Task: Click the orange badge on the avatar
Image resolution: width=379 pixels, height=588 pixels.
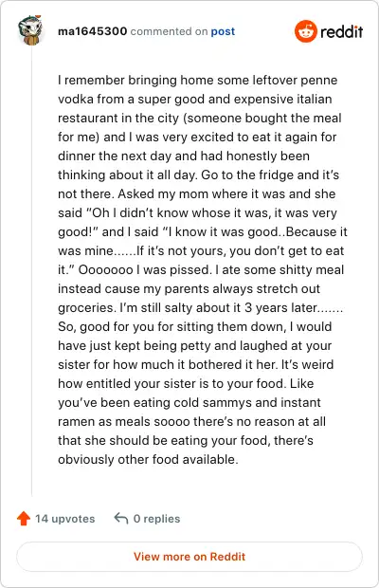Action: click(38, 16)
